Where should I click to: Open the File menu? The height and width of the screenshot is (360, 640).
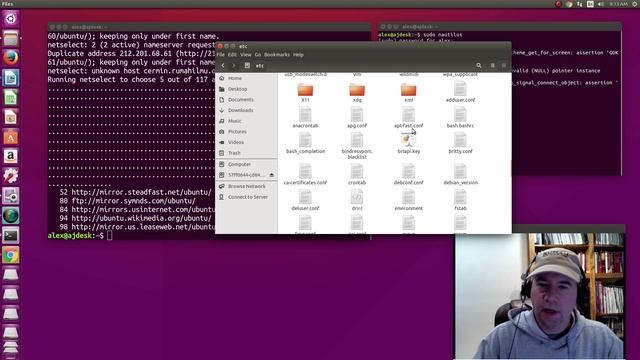pyautogui.click(x=221, y=54)
